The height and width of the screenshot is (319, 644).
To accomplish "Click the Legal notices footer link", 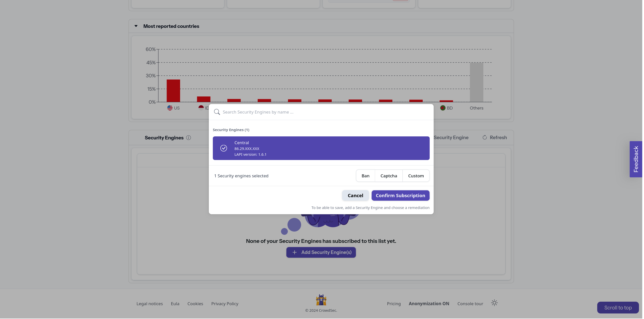I will (x=149, y=303).
